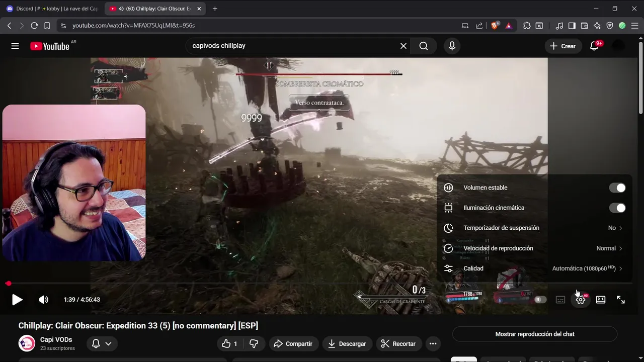Expand sleep timer 'No' chevron

621,228
